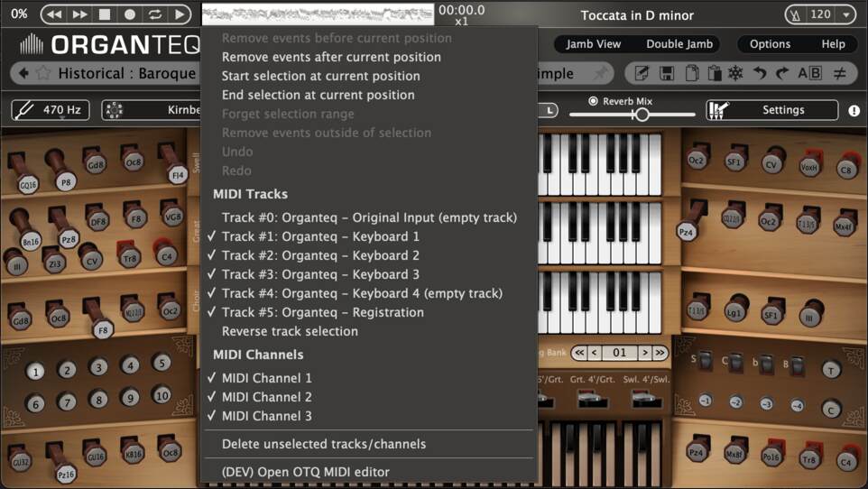
Task: Open the organ Settings panel
Action: 772,110
